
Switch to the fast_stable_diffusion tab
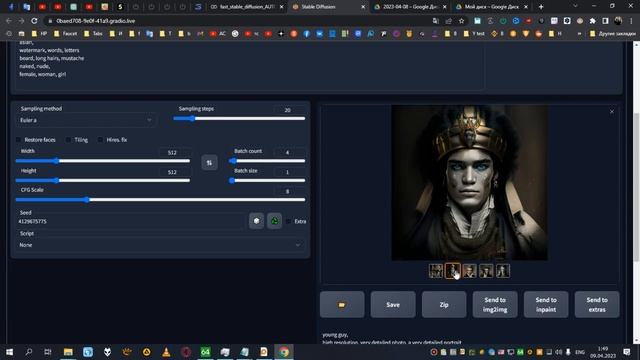click(247, 7)
